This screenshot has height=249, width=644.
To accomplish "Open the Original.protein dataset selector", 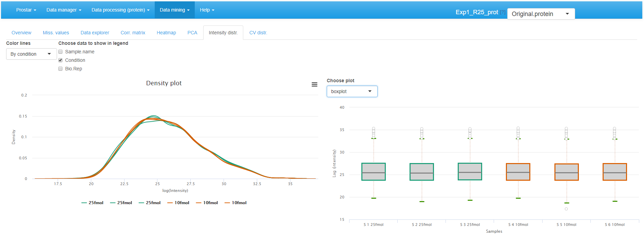I will (540, 14).
